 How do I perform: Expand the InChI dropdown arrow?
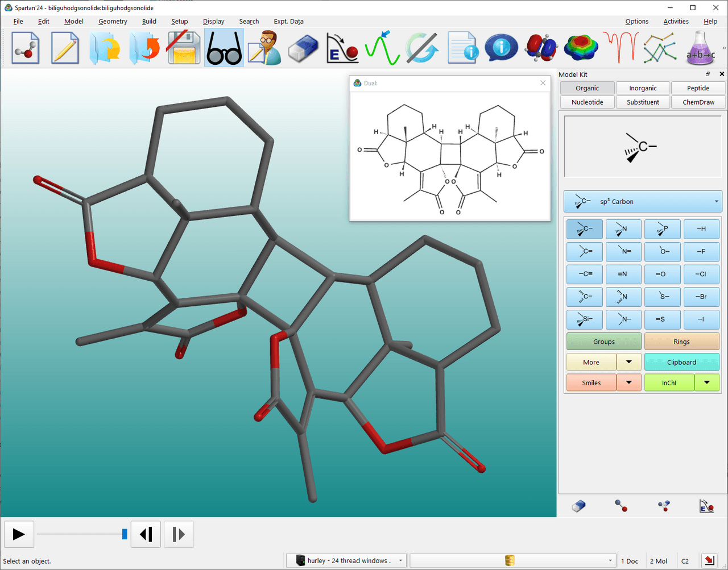point(708,382)
